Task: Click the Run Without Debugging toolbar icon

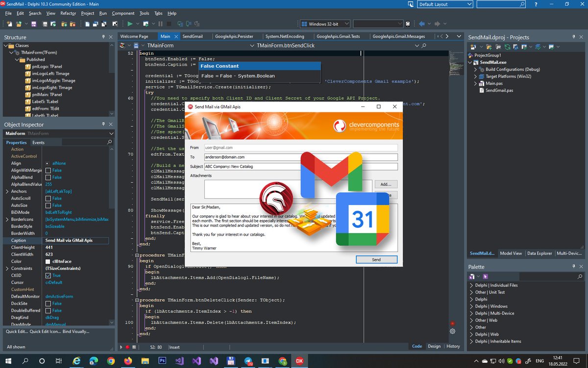Action: (146, 24)
